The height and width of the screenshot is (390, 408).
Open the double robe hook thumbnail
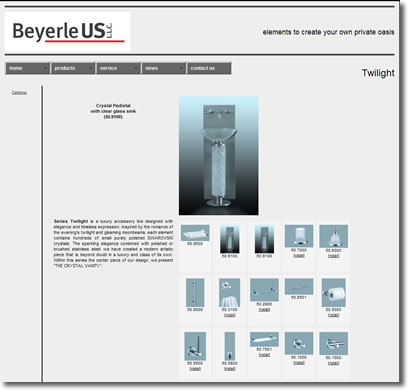(x=333, y=343)
